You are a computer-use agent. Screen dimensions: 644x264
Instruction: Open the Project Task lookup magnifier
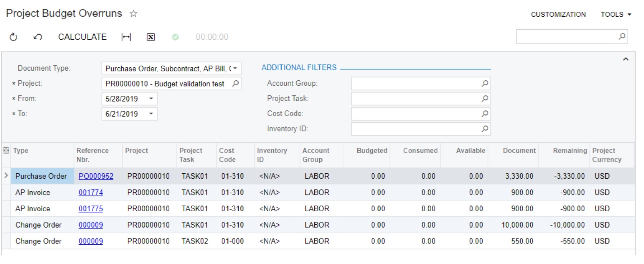[484, 98]
